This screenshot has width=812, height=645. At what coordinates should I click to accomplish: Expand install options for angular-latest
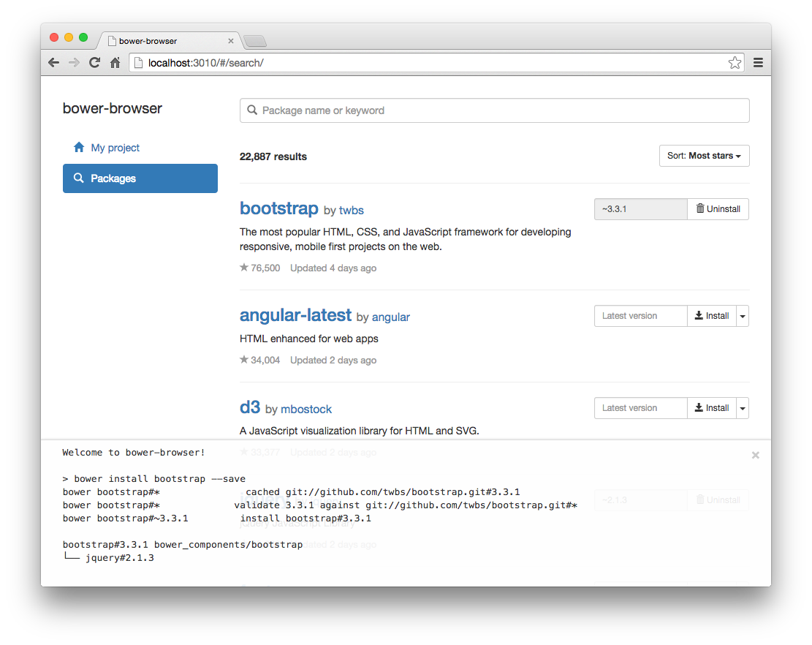tap(742, 315)
